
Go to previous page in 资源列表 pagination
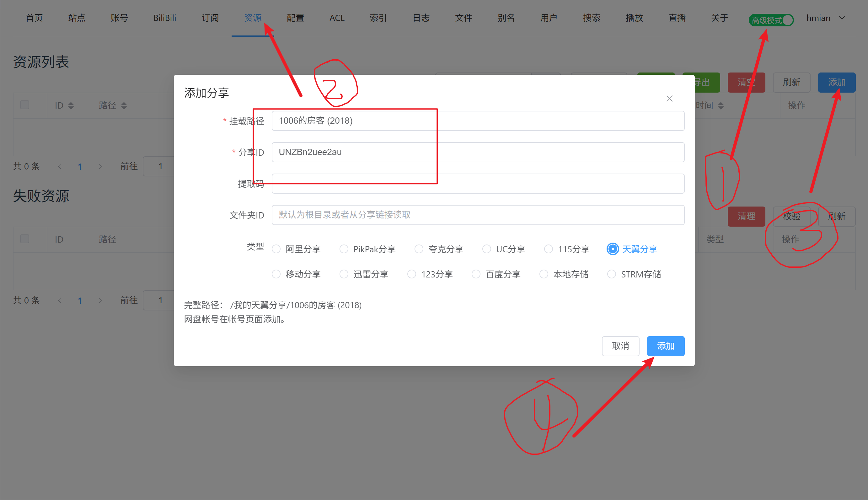pos(60,167)
